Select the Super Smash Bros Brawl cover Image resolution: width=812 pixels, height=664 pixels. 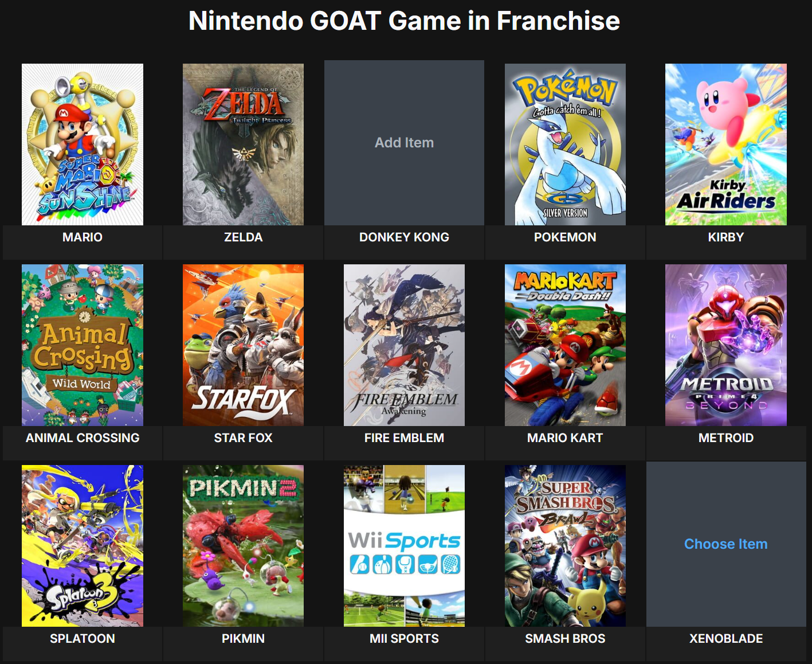565,546
